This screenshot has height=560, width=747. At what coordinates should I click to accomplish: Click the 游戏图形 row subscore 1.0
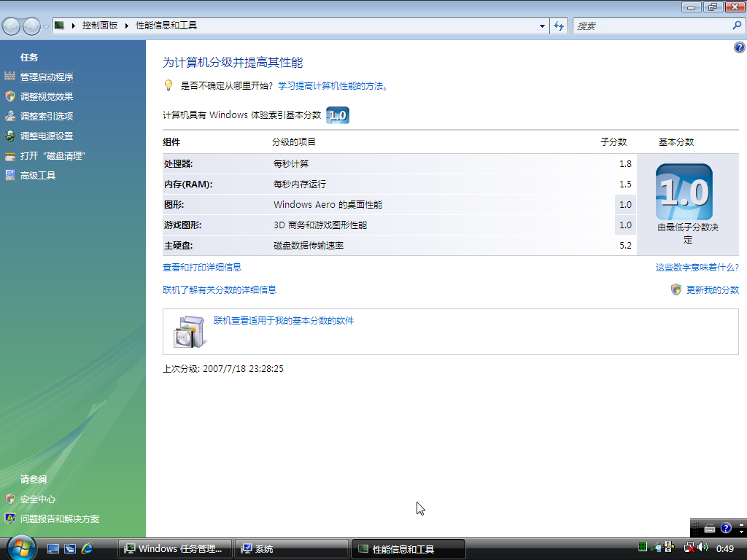625,225
